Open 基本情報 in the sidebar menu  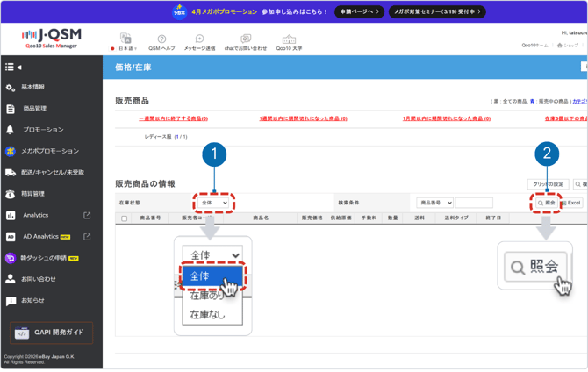tap(33, 88)
